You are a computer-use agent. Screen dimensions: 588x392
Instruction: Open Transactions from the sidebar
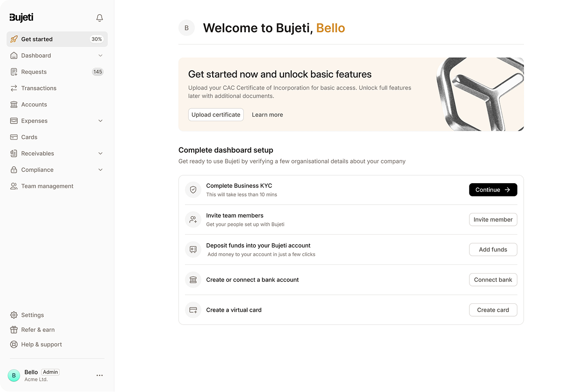pos(39,88)
